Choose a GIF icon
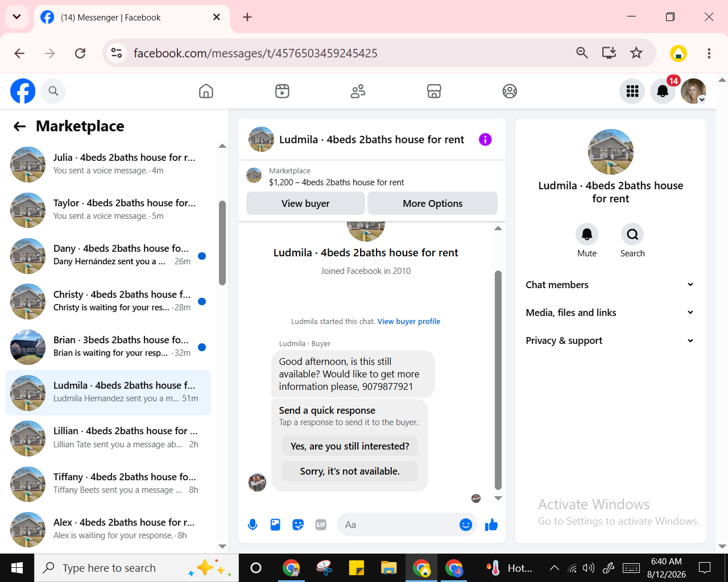The image size is (728, 582). click(321, 525)
